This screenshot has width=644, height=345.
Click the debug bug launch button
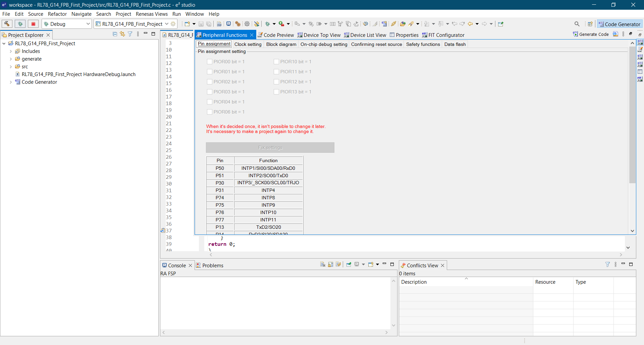tap(20, 24)
